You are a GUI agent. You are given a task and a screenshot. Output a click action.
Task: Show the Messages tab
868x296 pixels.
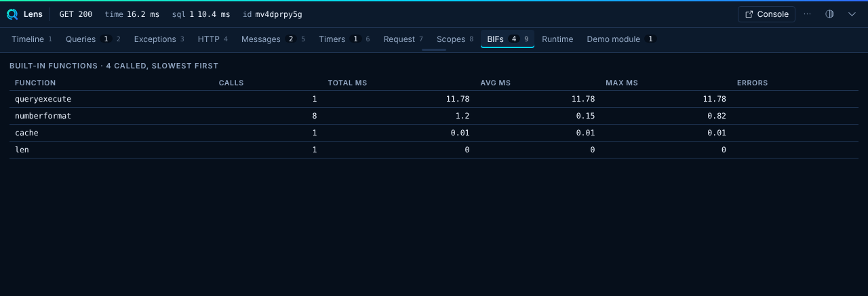pyautogui.click(x=273, y=39)
